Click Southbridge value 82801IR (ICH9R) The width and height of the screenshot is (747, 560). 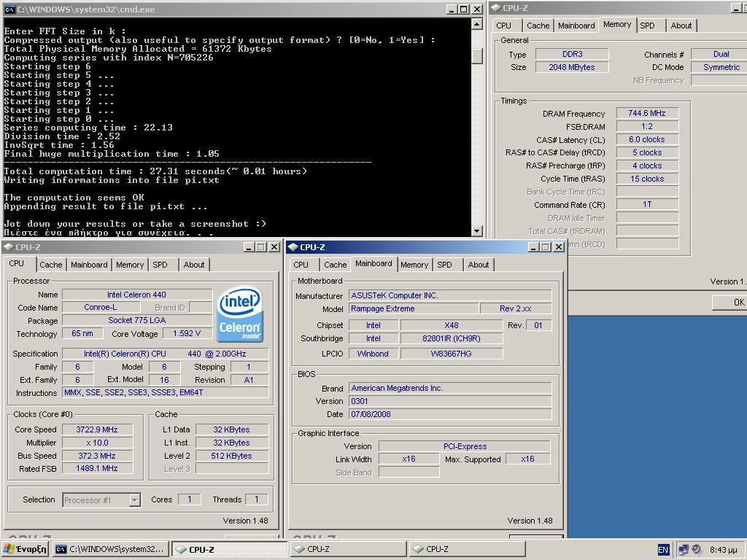(451, 338)
